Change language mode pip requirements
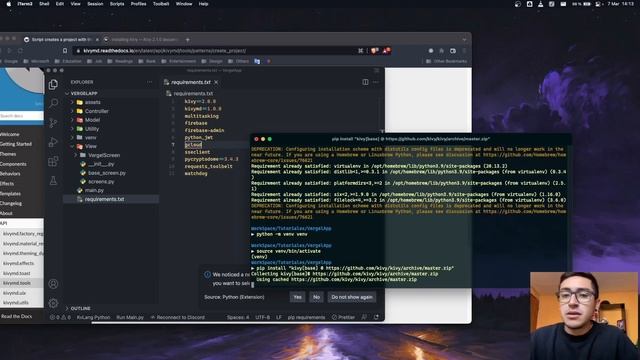640x360 pixels. coord(307,317)
